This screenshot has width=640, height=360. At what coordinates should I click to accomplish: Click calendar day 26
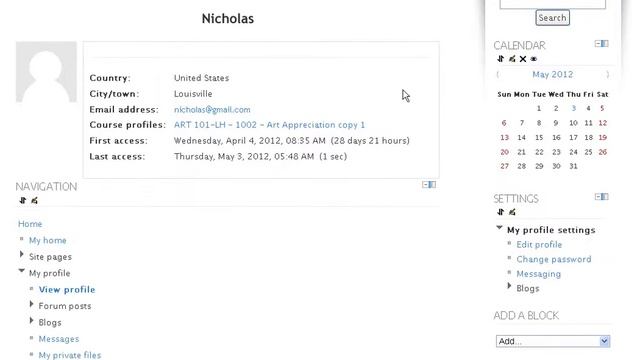tap(602, 152)
